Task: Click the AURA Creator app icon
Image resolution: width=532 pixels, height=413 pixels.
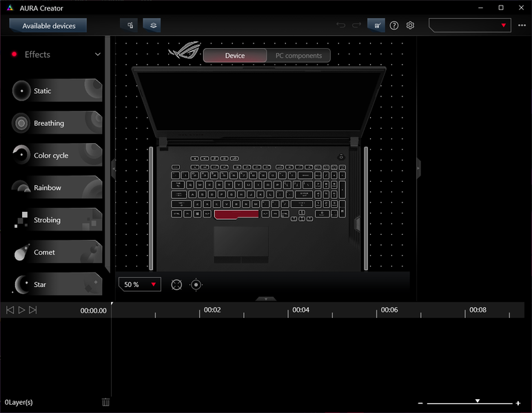Action: click(x=10, y=8)
